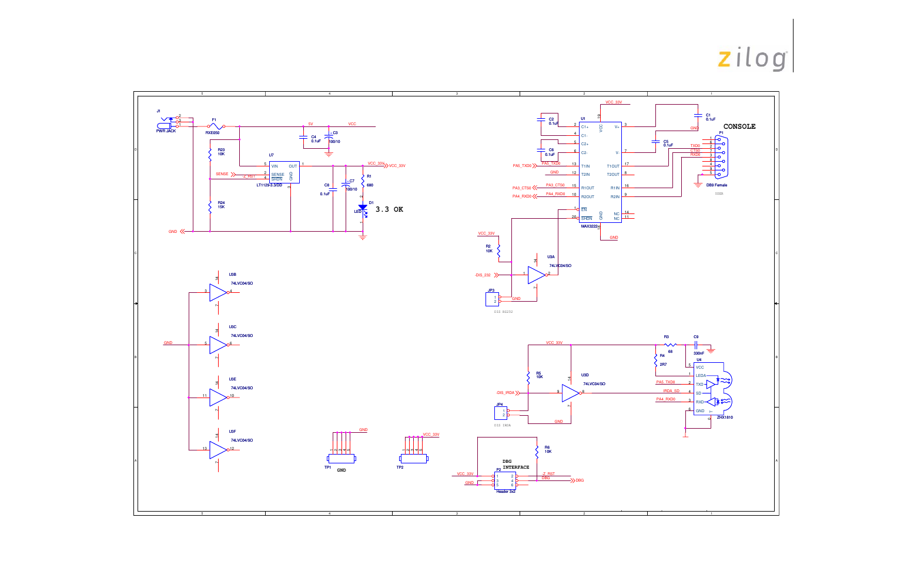The image size is (924, 561).
Task: Click the 'DBG INTERFACE' label
Action: pyautogui.click(x=515, y=465)
